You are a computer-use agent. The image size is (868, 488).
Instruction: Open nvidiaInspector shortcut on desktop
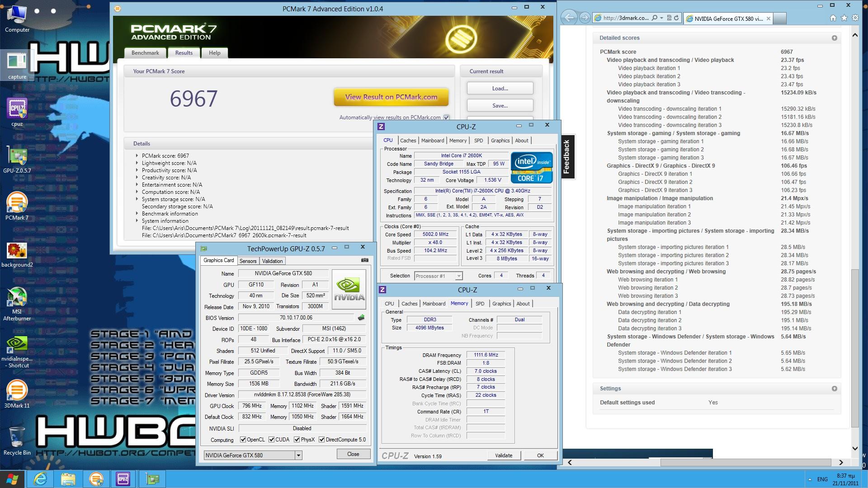17,352
